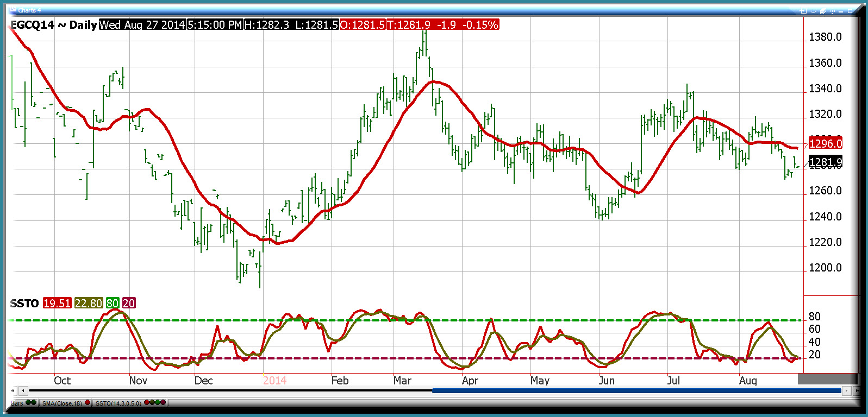Click the red 1296.0 SMA price marker
Image resolution: width=868 pixels, height=417 pixels.
click(x=826, y=144)
